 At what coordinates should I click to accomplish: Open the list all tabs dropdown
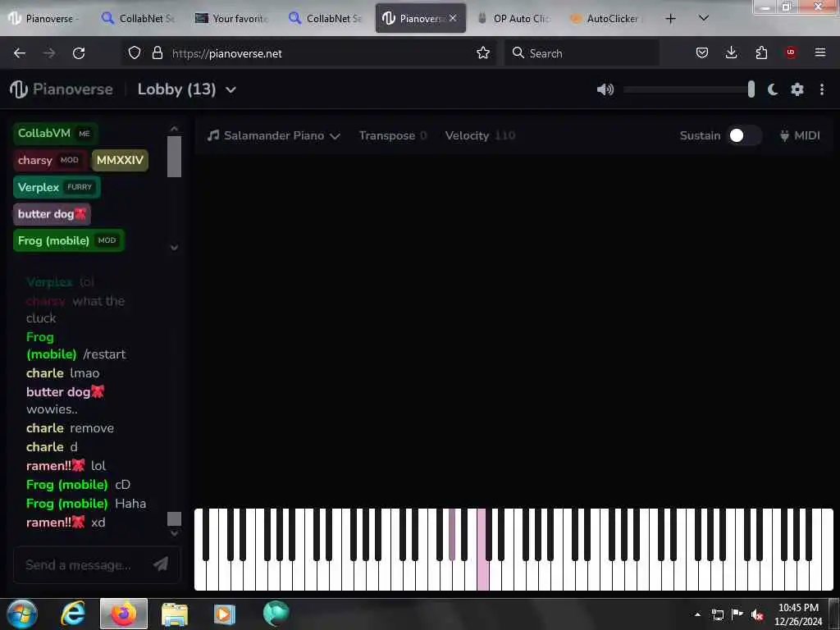[x=703, y=18]
